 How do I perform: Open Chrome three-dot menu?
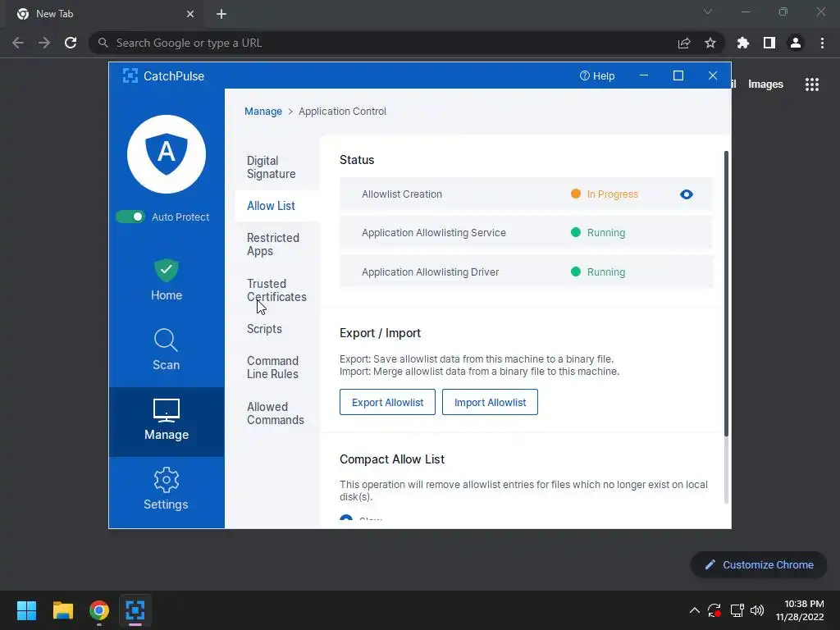pos(822,43)
